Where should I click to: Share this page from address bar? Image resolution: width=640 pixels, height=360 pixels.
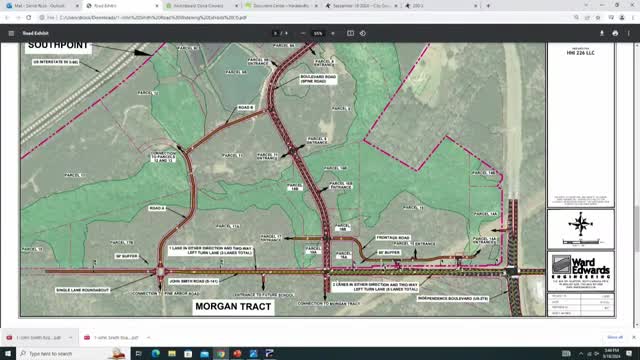coord(587,18)
